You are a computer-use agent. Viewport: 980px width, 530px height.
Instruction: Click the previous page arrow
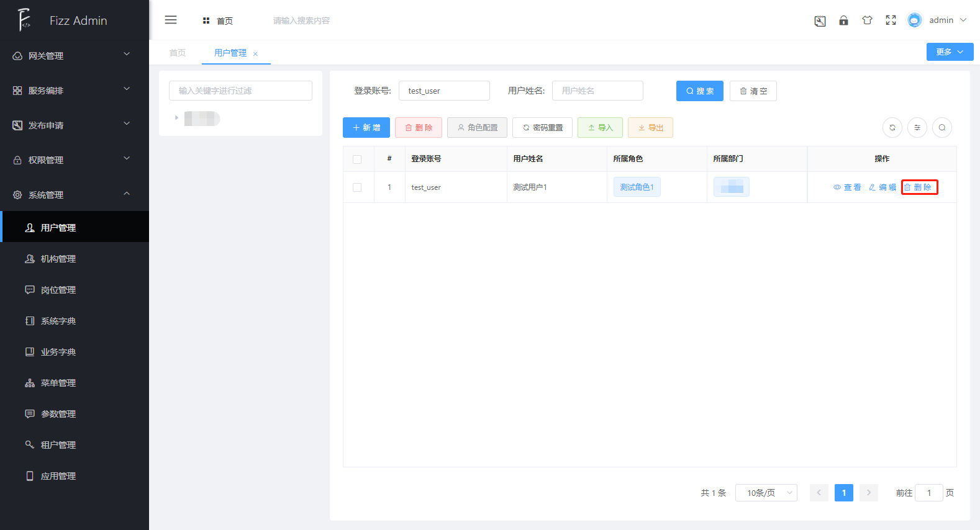pyautogui.click(x=819, y=493)
